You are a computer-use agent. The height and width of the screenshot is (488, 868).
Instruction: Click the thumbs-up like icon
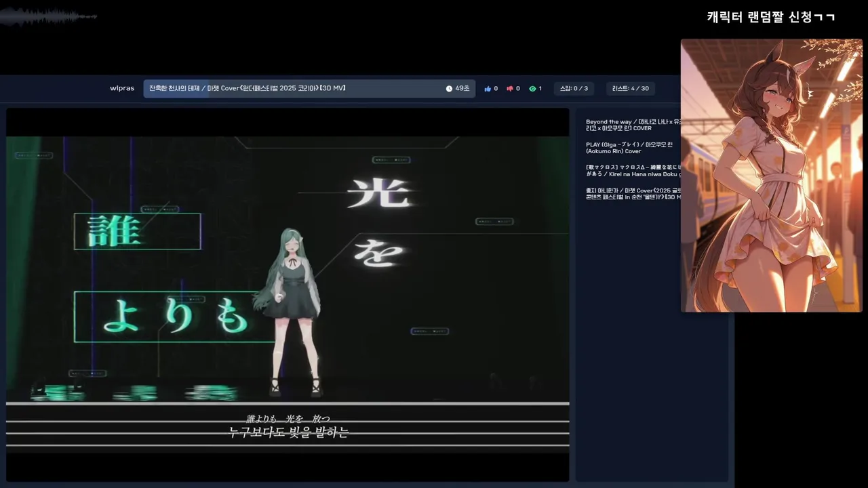pos(488,89)
